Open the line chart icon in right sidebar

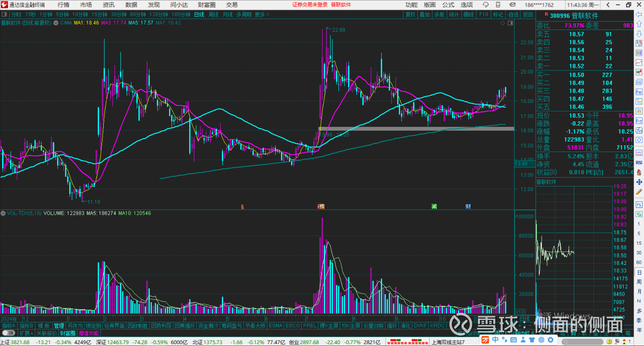tap(639, 63)
